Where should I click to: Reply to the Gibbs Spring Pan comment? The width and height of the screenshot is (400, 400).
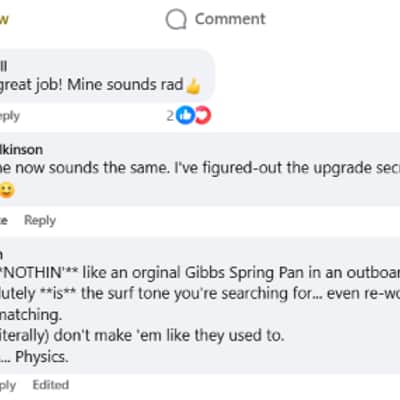coord(8,385)
